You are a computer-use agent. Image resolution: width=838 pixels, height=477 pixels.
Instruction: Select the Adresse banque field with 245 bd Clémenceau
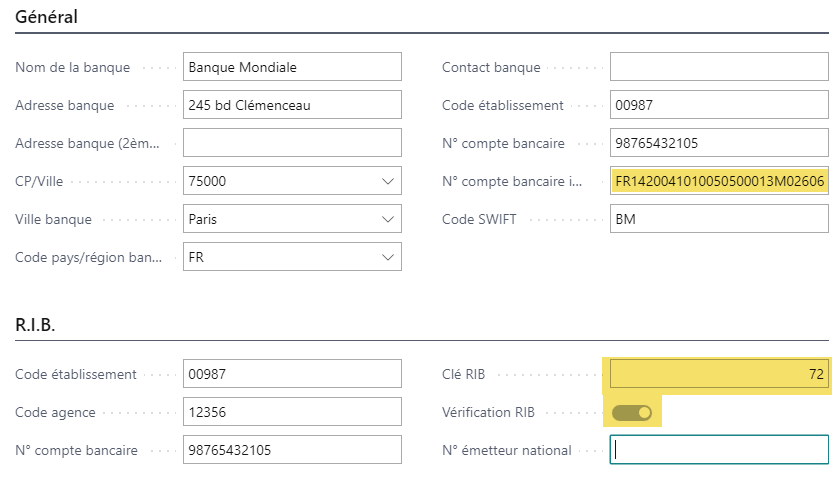pos(292,105)
